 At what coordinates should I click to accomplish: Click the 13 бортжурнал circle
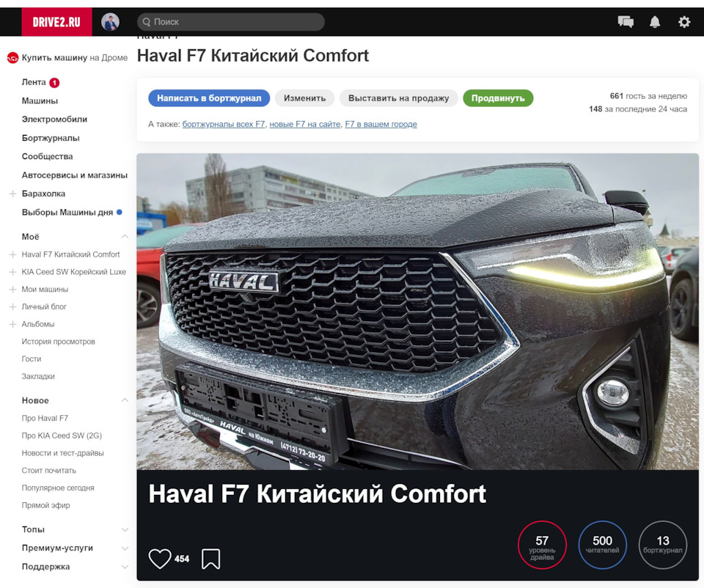click(x=663, y=545)
